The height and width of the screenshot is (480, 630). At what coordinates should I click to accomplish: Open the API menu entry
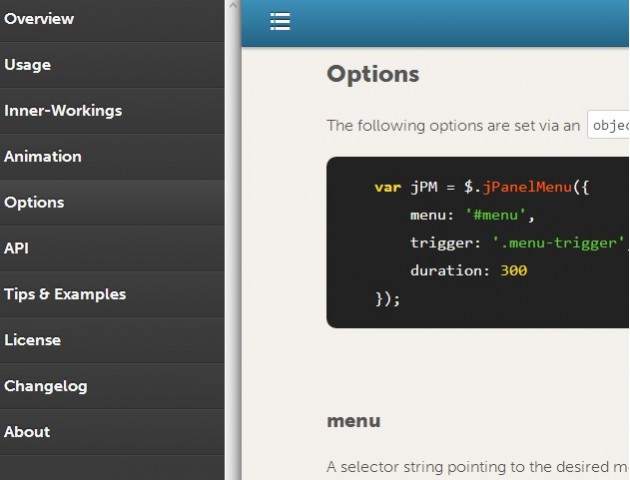17,248
